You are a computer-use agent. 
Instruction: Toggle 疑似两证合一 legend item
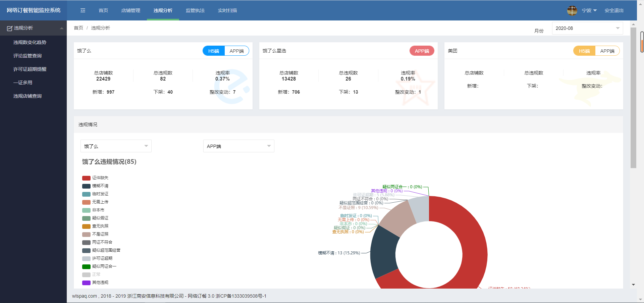pos(99,266)
